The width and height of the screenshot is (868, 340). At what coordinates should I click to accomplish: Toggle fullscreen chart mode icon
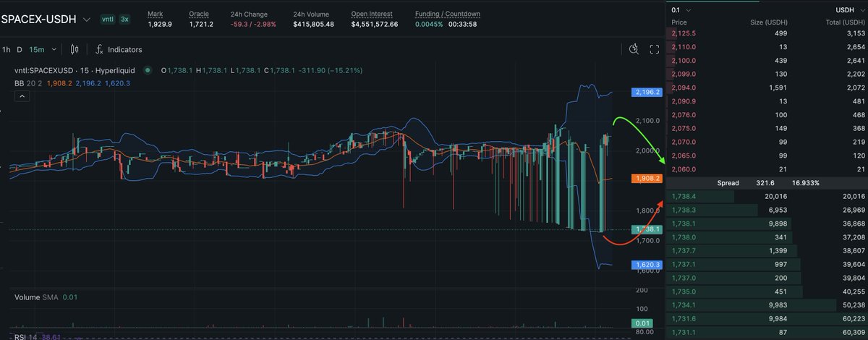654,49
